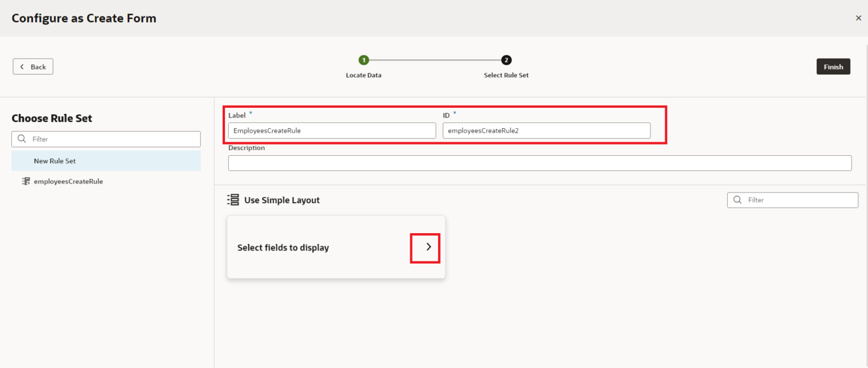Expand Select fields to display chevron
This screenshot has height=368, width=868.
tap(428, 247)
